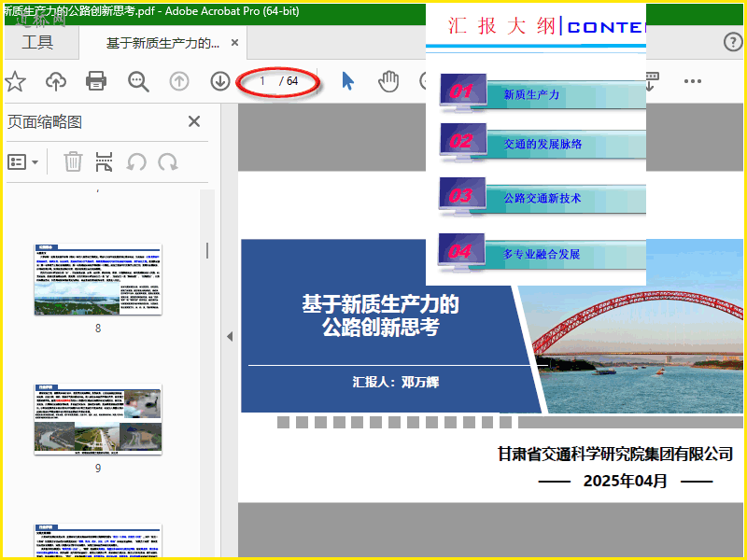Open the three-dot more tools menu
Viewport: 747px width, 560px height.
point(692,81)
